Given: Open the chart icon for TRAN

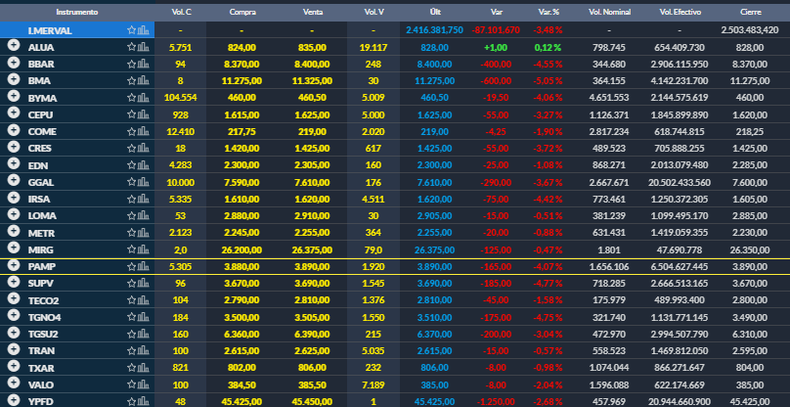Looking at the screenshot, I should point(144,351).
